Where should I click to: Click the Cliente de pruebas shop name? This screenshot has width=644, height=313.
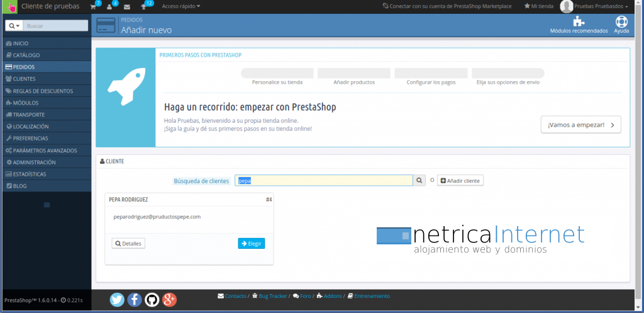50,6
